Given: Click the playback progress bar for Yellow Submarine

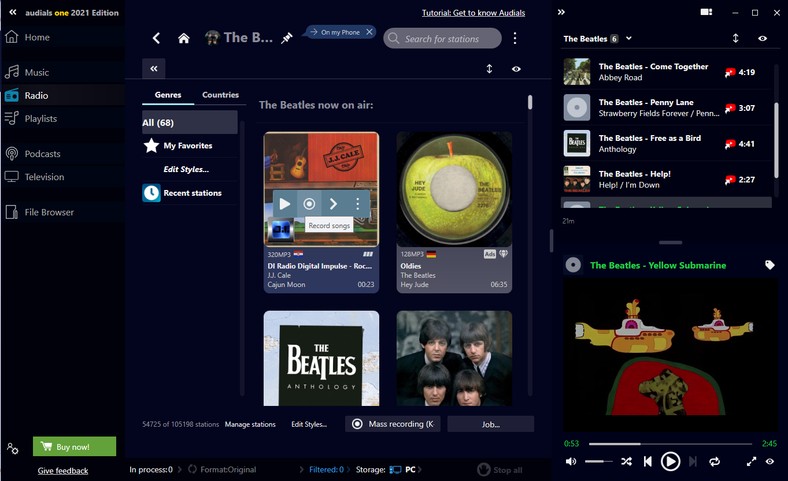Looking at the screenshot, I should coord(670,443).
